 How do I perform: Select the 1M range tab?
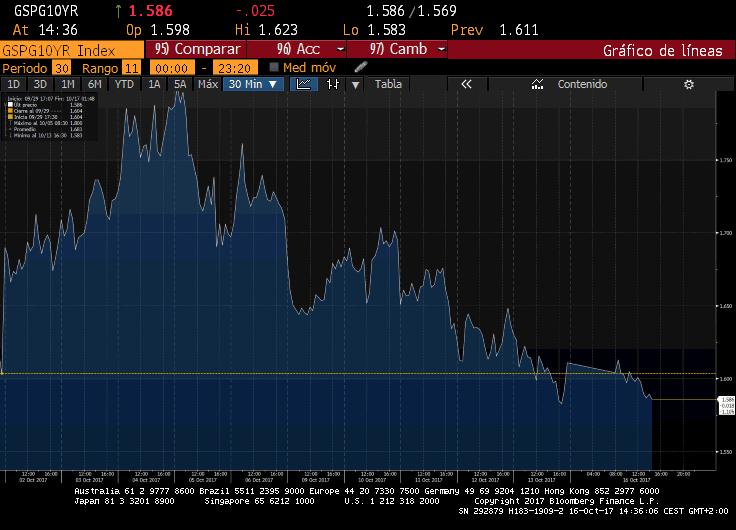point(68,84)
